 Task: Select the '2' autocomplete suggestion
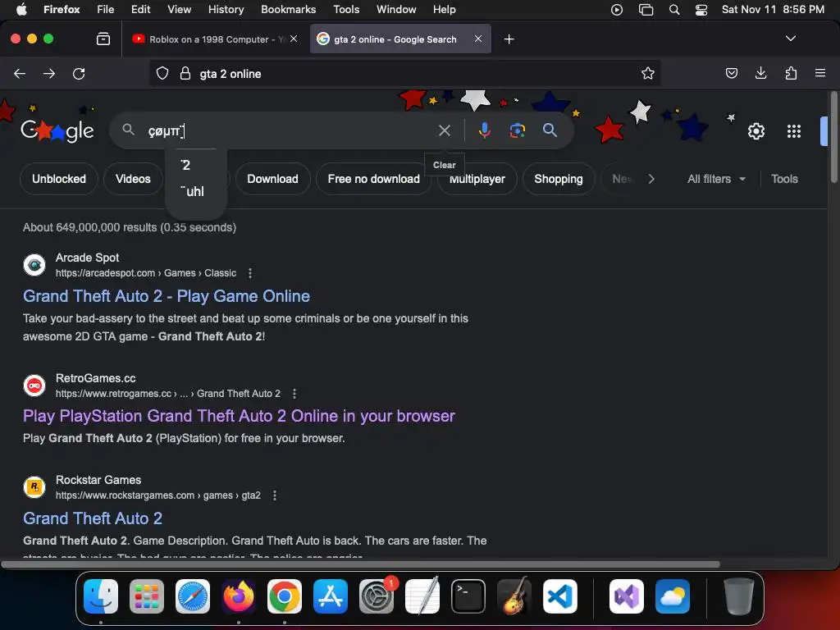196,165
